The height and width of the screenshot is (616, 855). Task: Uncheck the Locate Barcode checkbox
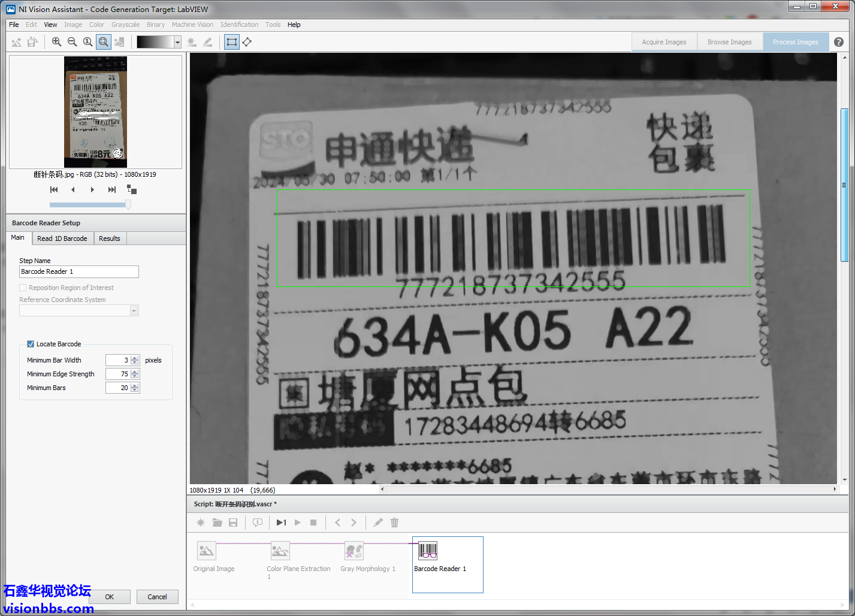[31, 344]
